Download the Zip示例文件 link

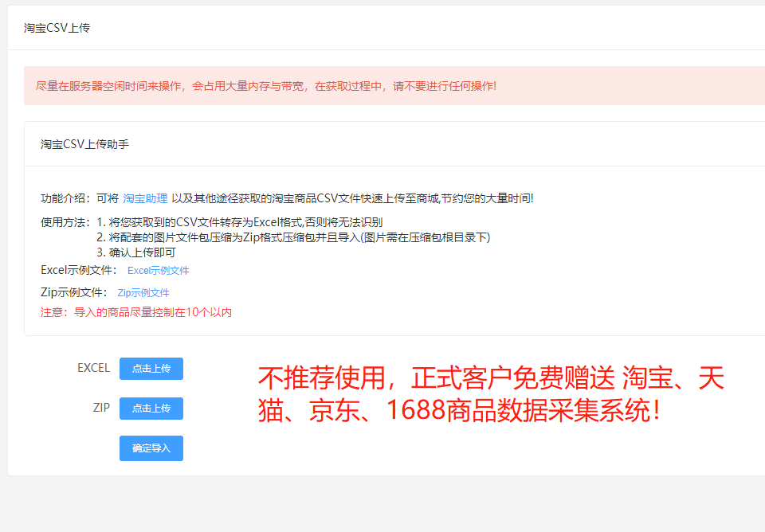(143, 293)
